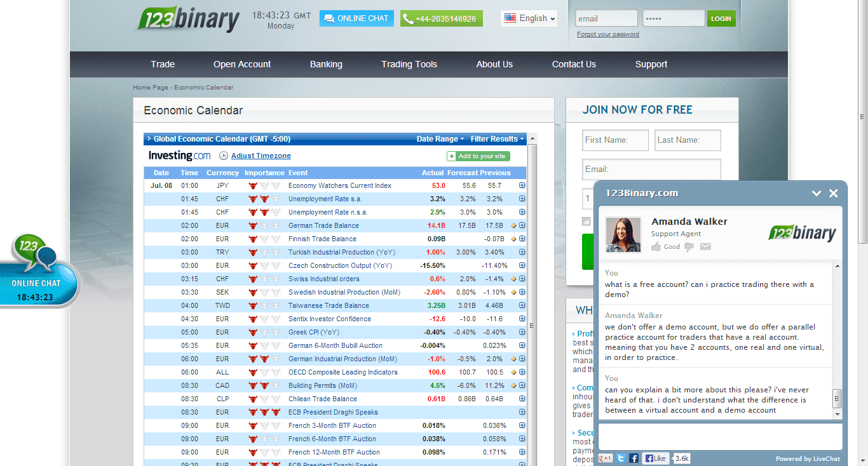Open the Trade menu

click(163, 64)
